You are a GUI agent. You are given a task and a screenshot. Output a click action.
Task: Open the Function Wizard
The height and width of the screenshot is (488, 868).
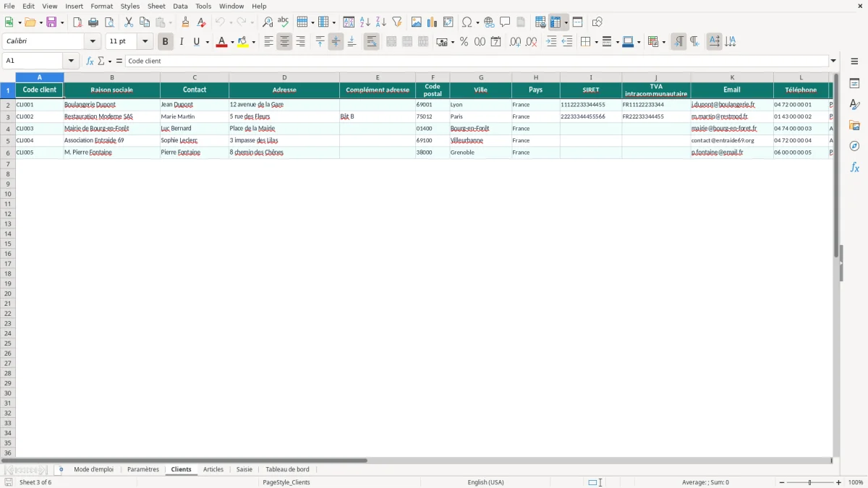[x=90, y=61]
